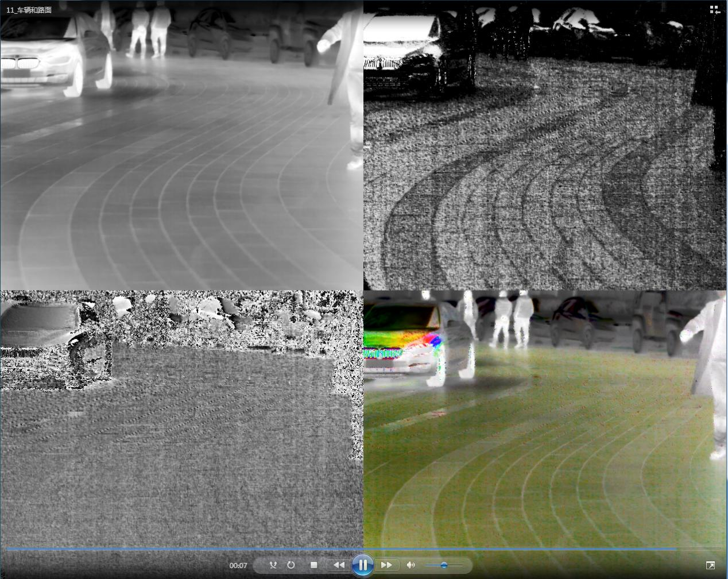728x579 pixels.
Task: Click the middle of the seek bar
Action: [x=364, y=549]
